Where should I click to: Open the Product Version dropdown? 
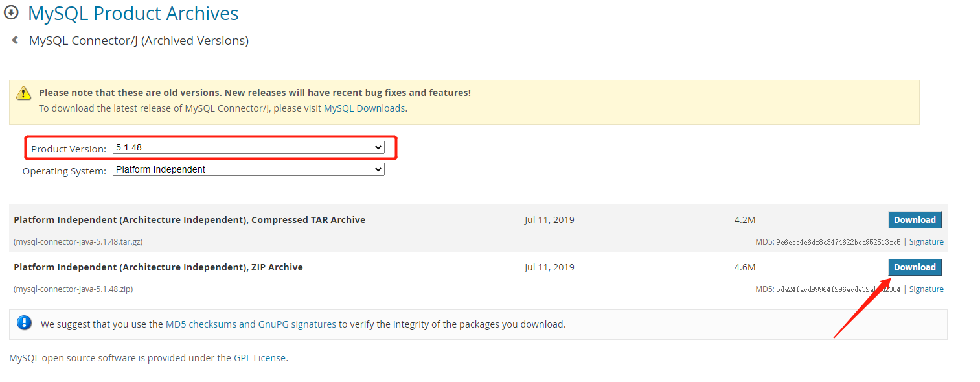coord(248,148)
